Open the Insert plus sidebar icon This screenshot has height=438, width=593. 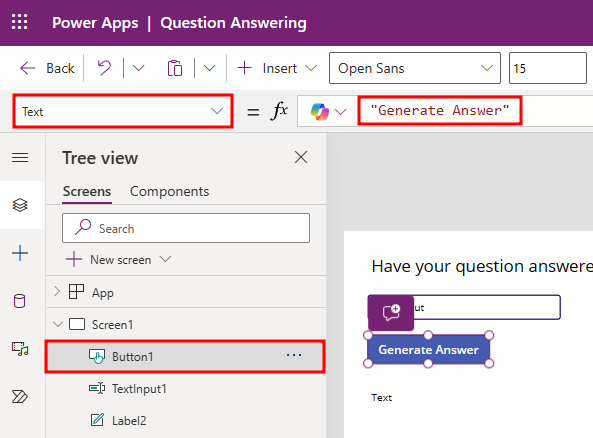coord(20,253)
